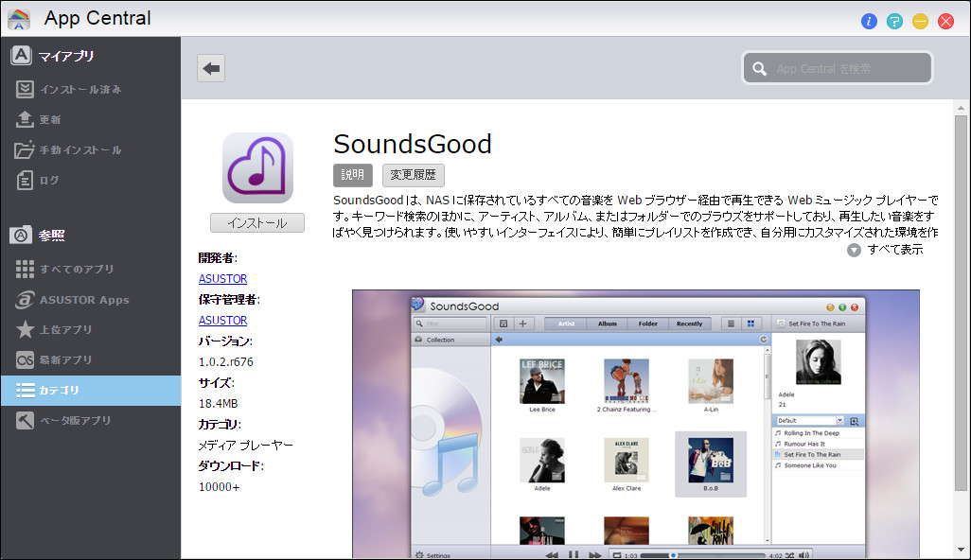Install the SoundsGood app

pos(256,222)
